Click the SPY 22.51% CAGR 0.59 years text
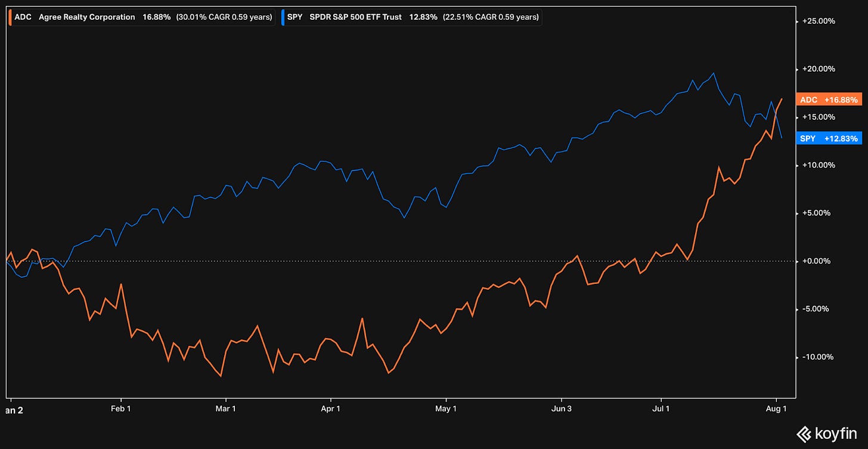Screen dimensions: 868x449 coord(491,17)
